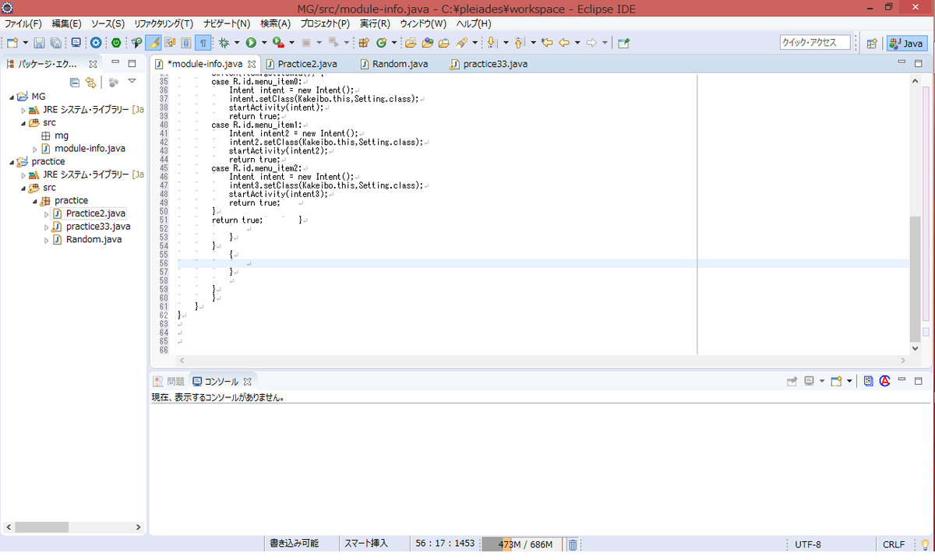
Task: Click 書き込み可能 in status bar
Action: [x=295, y=544]
